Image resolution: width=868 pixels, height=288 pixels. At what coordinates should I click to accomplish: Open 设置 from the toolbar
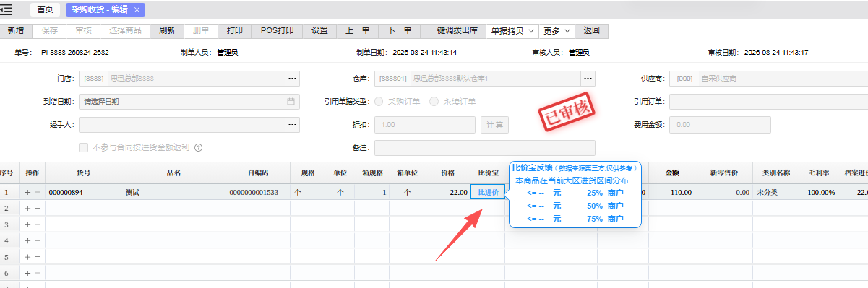pos(319,30)
